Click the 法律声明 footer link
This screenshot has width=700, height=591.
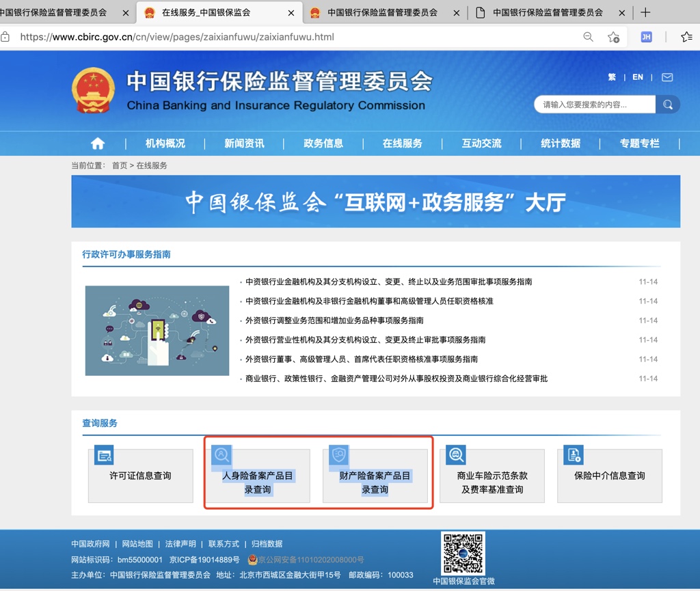click(x=180, y=544)
